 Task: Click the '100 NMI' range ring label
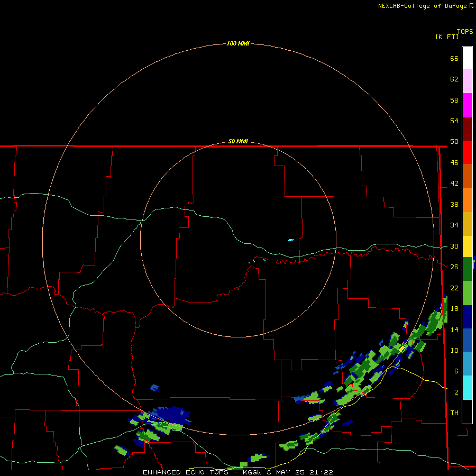pyautogui.click(x=238, y=43)
